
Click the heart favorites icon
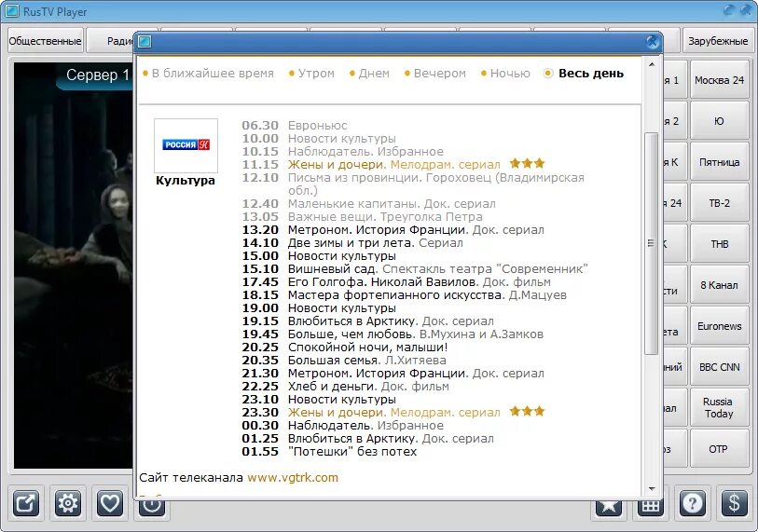pos(110,503)
